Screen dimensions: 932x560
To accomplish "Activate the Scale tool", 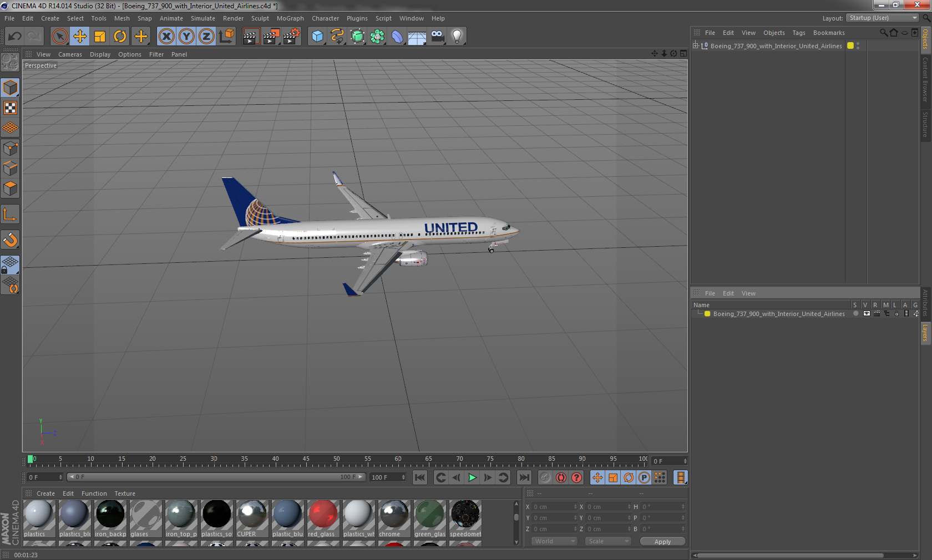I will (100, 37).
